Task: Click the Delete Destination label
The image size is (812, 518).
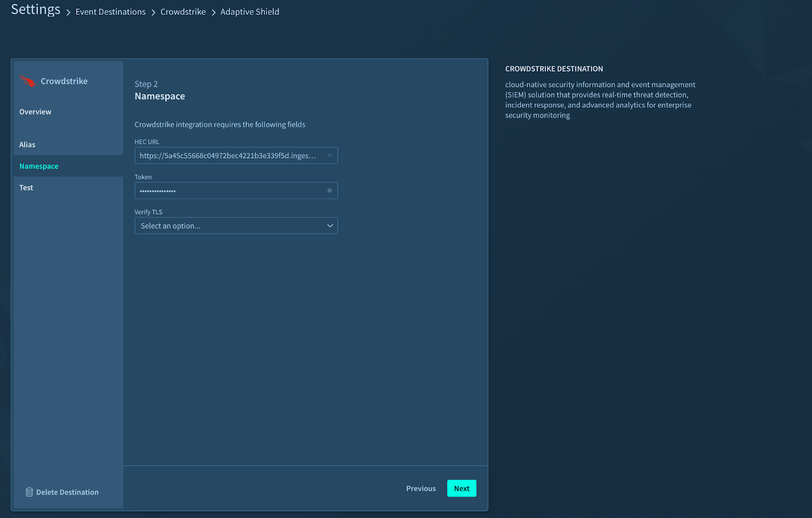Action: (x=67, y=492)
